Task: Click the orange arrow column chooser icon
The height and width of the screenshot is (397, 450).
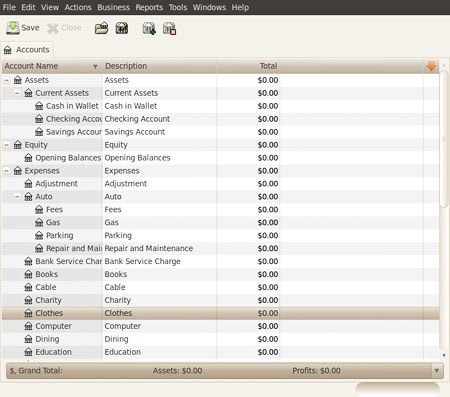Action: click(431, 66)
